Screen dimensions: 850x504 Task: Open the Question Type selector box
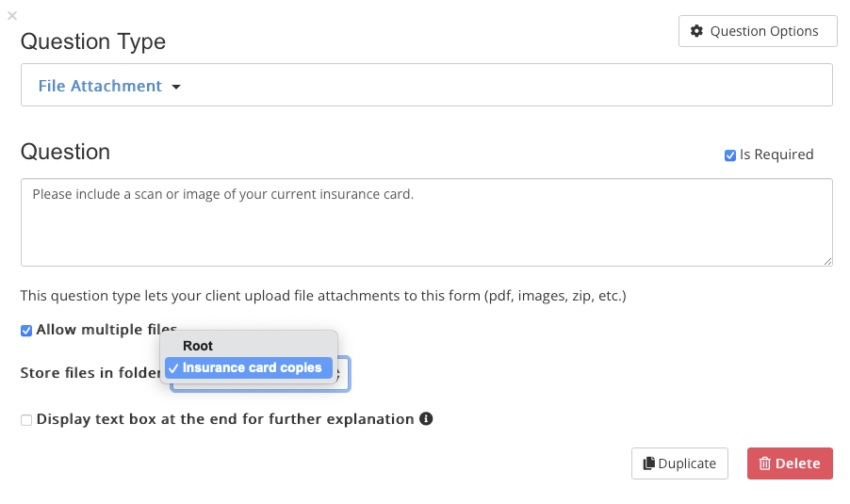coord(427,85)
